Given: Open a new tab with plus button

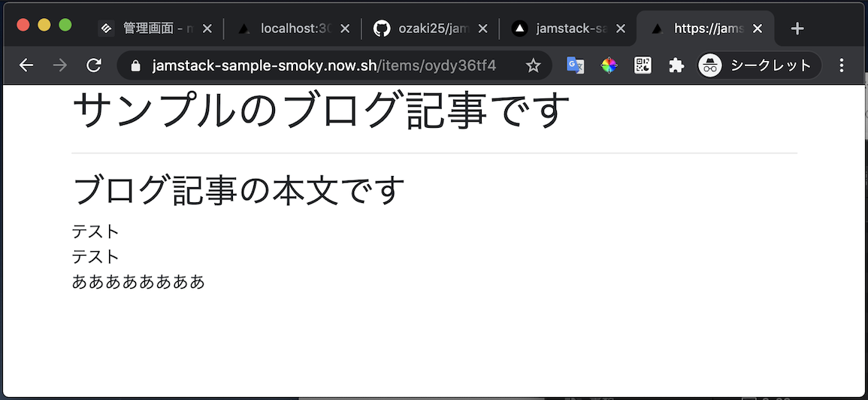Looking at the screenshot, I should pyautogui.click(x=797, y=29).
